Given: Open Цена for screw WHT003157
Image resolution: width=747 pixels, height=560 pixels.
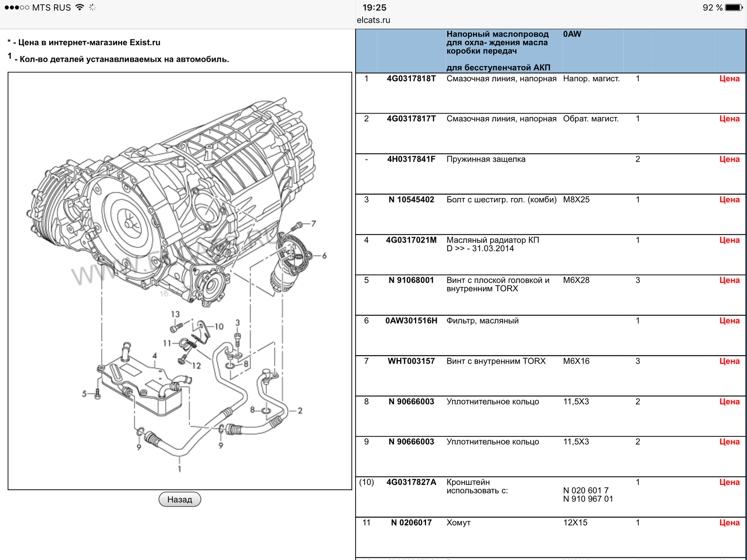Looking at the screenshot, I should 729,361.
